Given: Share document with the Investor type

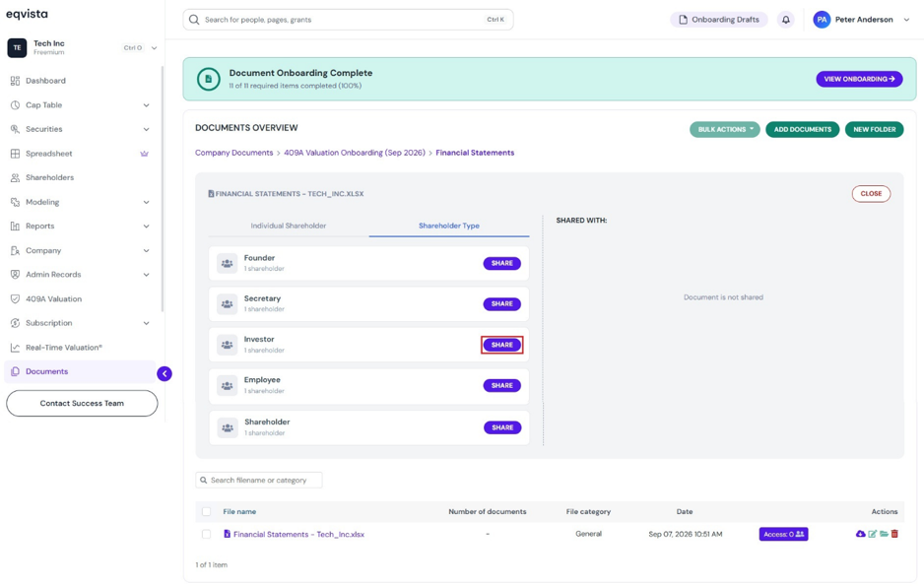Looking at the screenshot, I should point(502,345).
